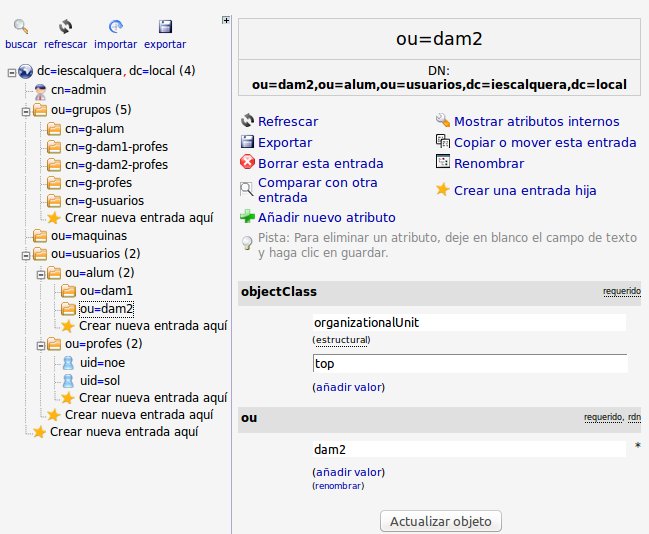Click the star icon for Crear entrada hija
This screenshot has width=649, height=534.
(442, 190)
